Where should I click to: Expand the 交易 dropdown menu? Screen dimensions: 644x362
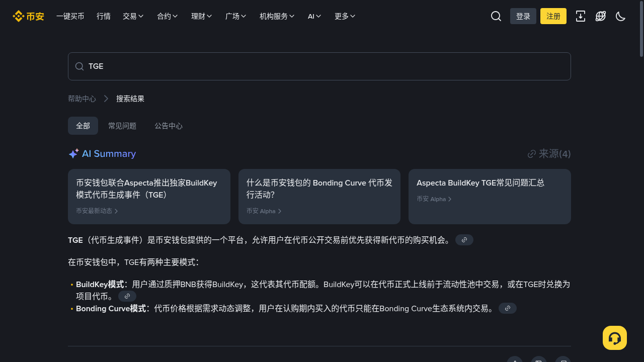(133, 16)
